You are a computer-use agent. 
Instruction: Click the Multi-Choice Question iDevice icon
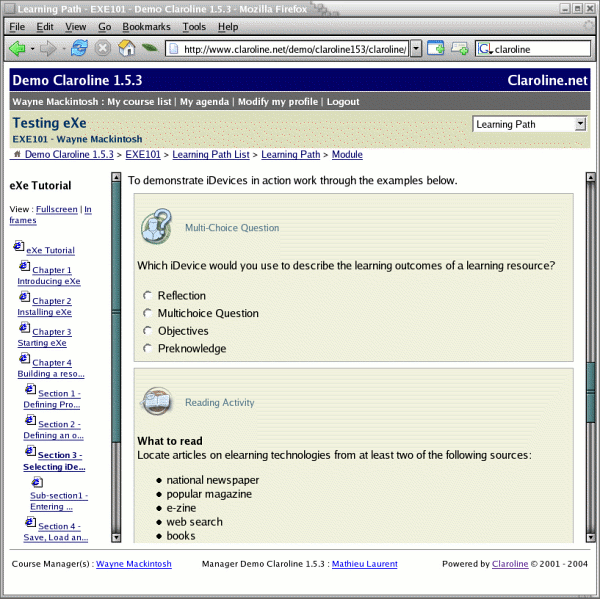(157, 227)
